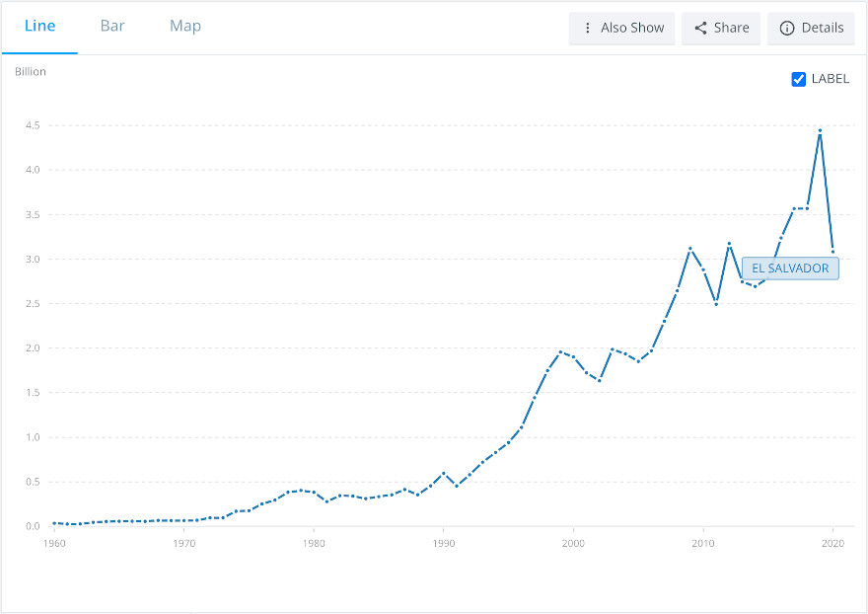Switch to the Map tab
The width and height of the screenshot is (868, 614).
185,26
